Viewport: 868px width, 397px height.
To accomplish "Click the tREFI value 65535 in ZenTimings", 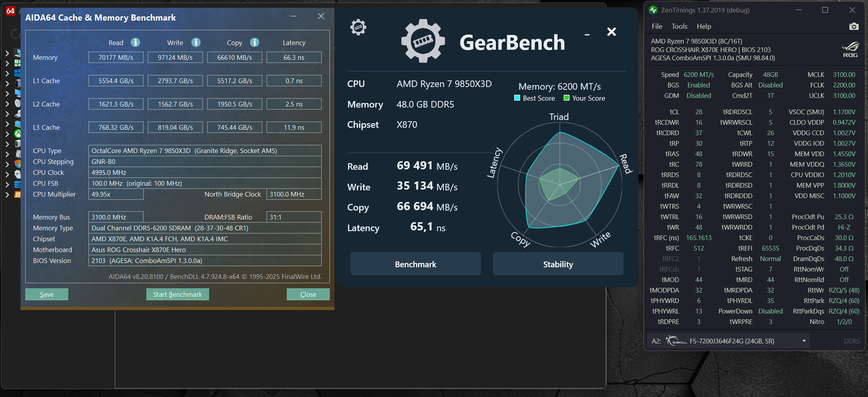I will [x=771, y=248].
